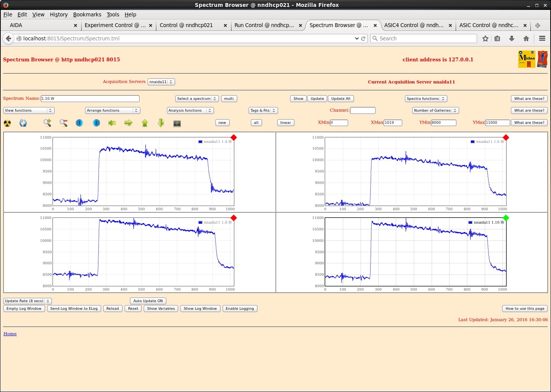Click the green up arrow icon
The image size is (551, 392).
coord(145,123)
